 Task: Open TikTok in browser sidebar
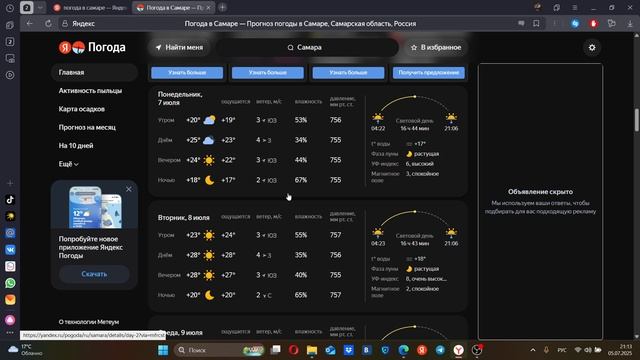pyautogui.click(x=10, y=200)
